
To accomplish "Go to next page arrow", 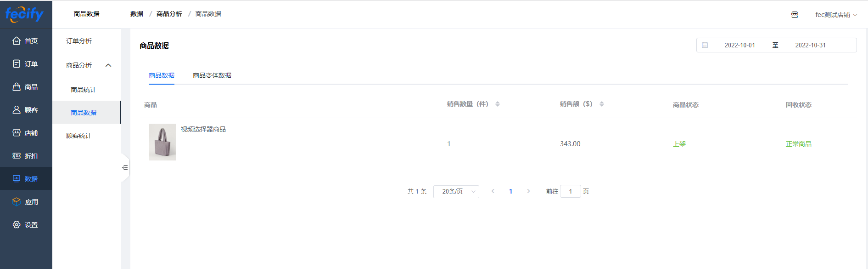I will pos(528,191).
